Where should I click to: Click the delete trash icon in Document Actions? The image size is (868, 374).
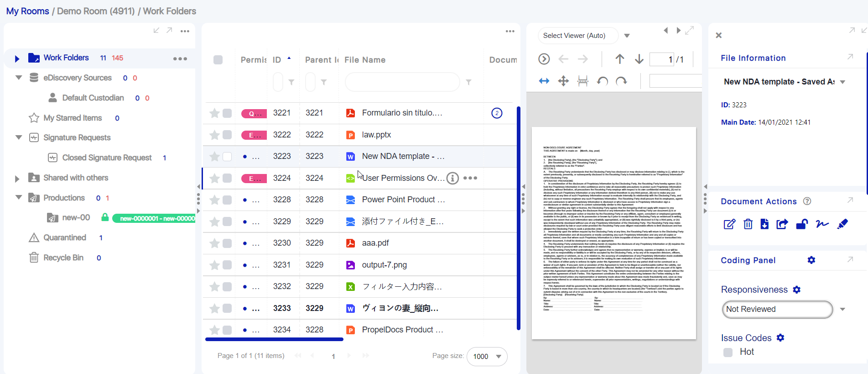748,224
